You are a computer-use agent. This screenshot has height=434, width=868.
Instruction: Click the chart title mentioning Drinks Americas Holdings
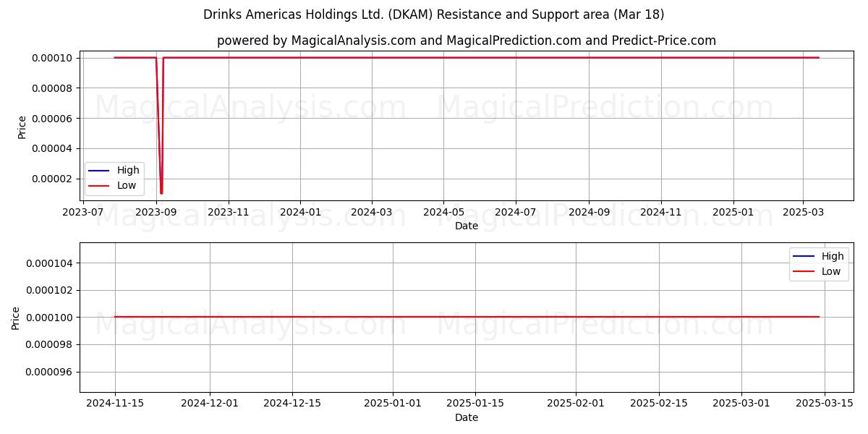(x=434, y=14)
